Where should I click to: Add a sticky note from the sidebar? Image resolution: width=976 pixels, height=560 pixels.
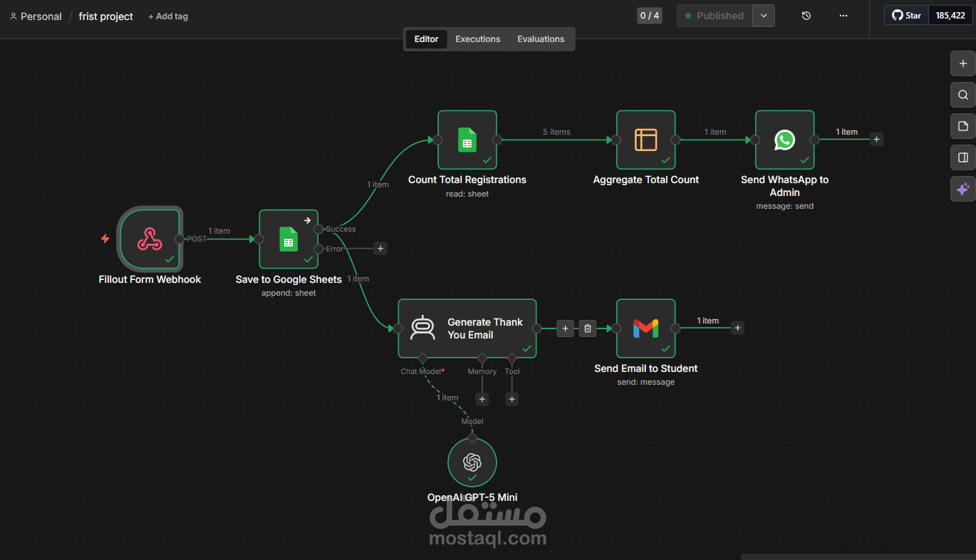[962, 126]
